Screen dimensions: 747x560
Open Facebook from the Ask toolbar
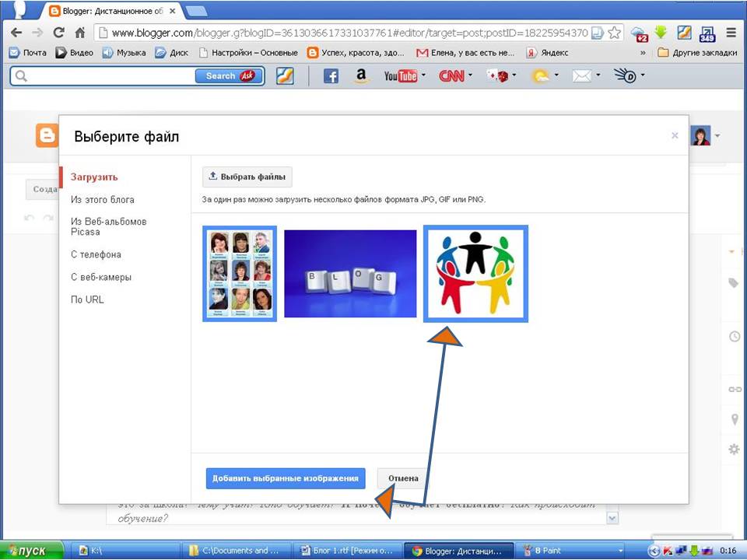pos(331,75)
